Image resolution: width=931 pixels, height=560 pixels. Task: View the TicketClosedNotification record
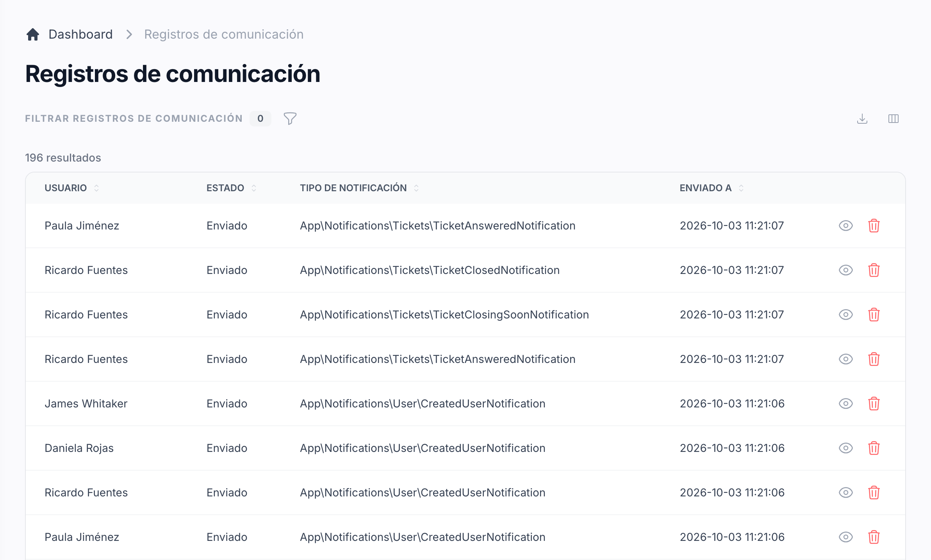click(846, 270)
